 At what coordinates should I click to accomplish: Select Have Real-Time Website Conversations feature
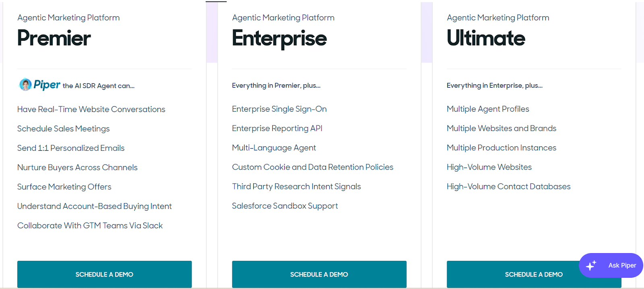91,109
